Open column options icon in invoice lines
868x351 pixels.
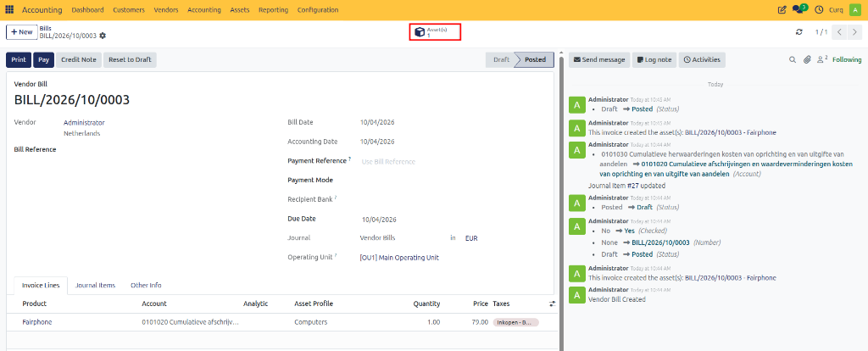[552, 304]
